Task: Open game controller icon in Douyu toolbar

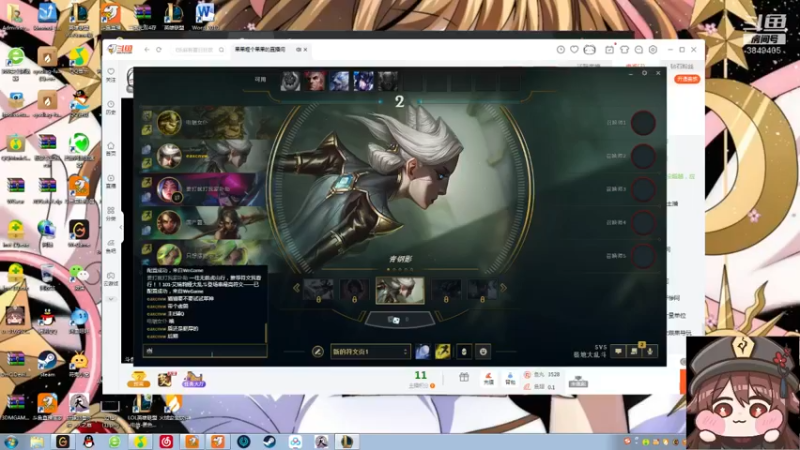Action: point(590,49)
